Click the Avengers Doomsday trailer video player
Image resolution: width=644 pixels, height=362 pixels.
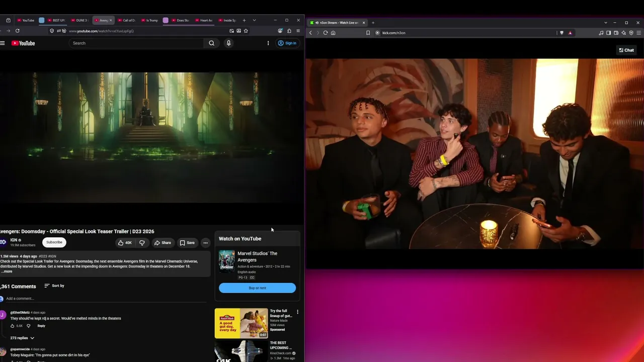click(x=151, y=137)
